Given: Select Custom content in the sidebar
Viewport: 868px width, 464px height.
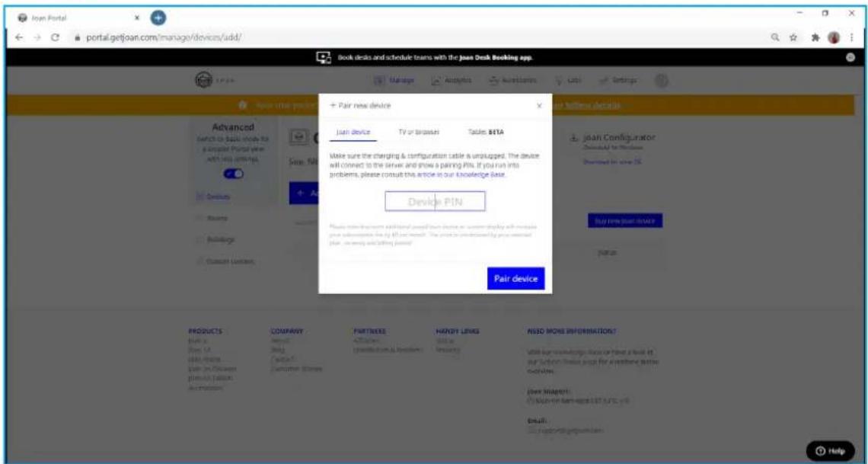Looking at the screenshot, I should (226, 261).
